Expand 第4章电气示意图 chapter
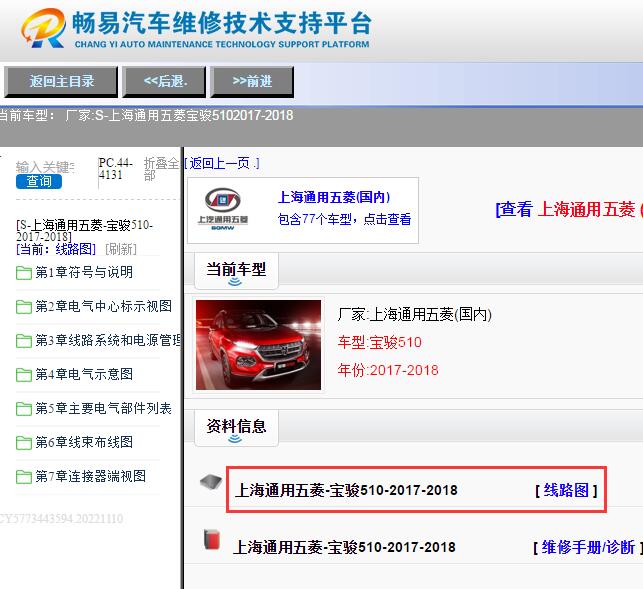Screen dimensions: 643x589 pyautogui.click(x=84, y=374)
